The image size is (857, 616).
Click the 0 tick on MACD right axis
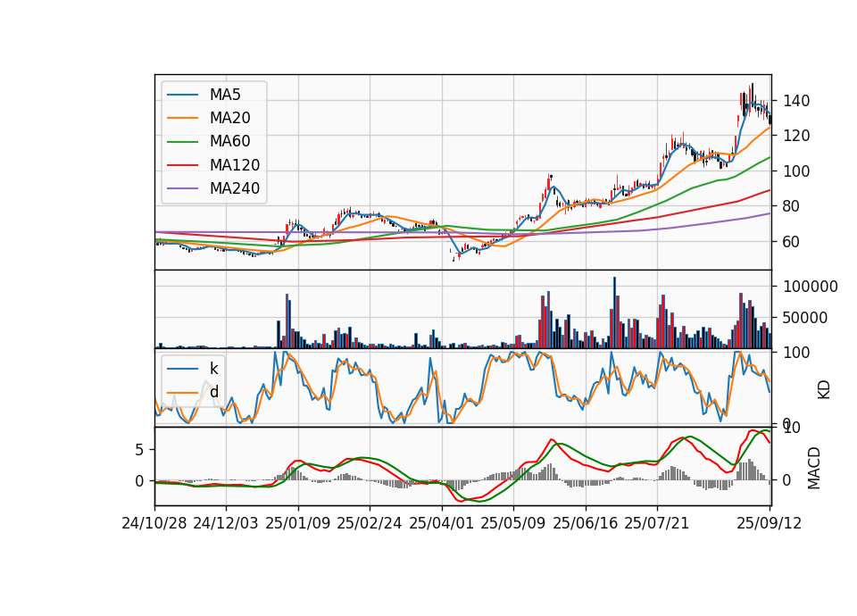point(787,480)
